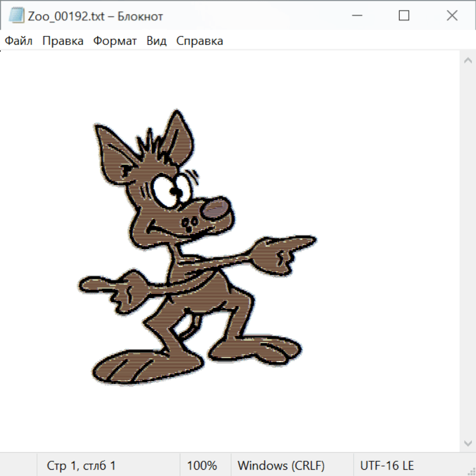This screenshot has width=476, height=476.
Task: Click the Стр 1, стлб 1 indicator
Action: tap(81, 465)
